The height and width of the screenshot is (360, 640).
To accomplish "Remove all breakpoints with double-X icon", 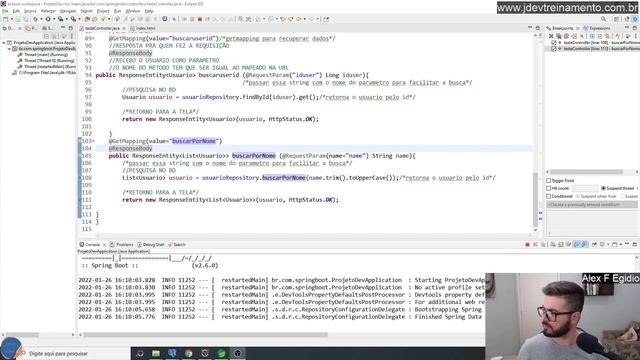I will point(559,36).
